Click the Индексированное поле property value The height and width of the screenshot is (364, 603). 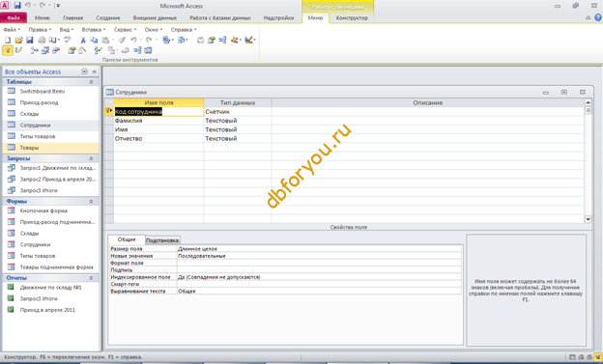[x=319, y=277]
